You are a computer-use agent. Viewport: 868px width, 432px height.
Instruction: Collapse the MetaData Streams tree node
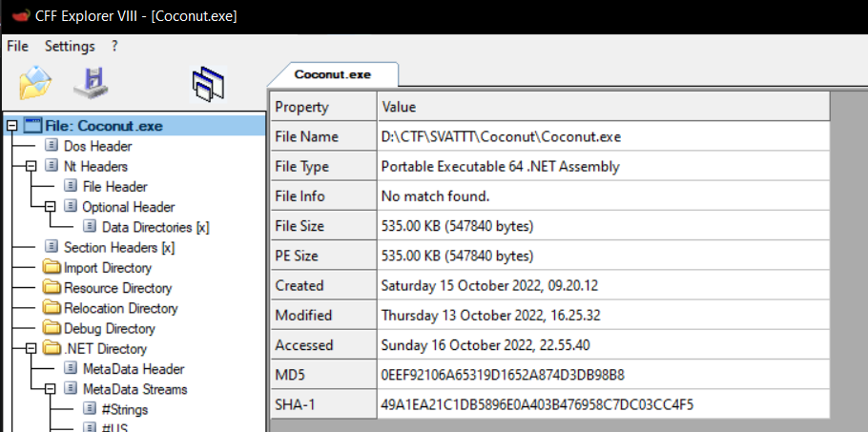(51, 389)
